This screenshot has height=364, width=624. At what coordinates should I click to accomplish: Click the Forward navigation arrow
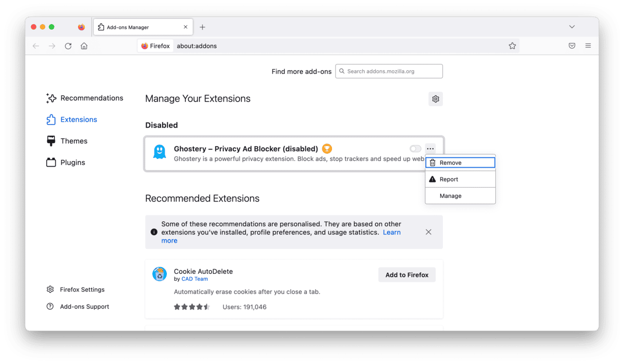pyautogui.click(x=52, y=46)
